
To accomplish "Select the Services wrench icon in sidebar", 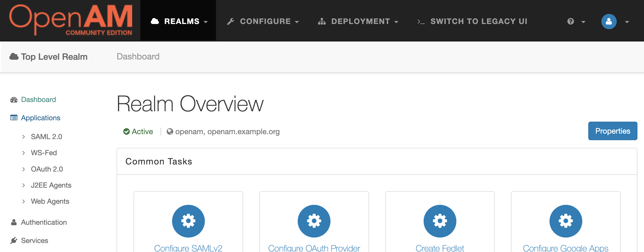I will coord(14,240).
